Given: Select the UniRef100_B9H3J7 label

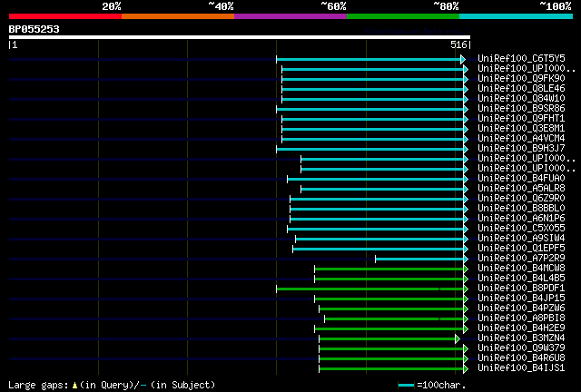Looking at the screenshot, I should point(521,148).
